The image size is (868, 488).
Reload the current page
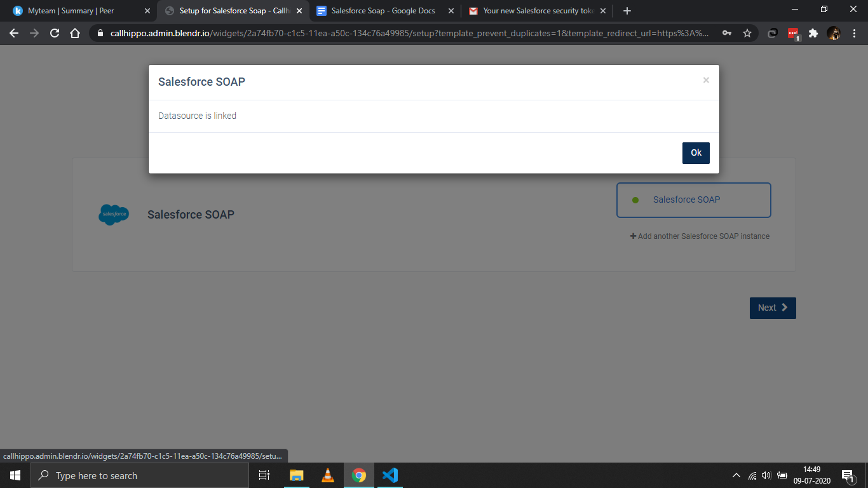point(55,33)
